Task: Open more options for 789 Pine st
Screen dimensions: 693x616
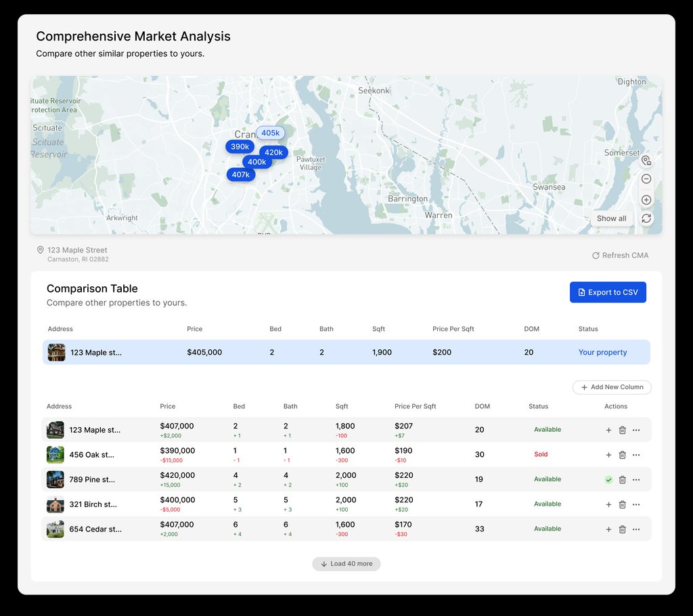Action: (636, 480)
